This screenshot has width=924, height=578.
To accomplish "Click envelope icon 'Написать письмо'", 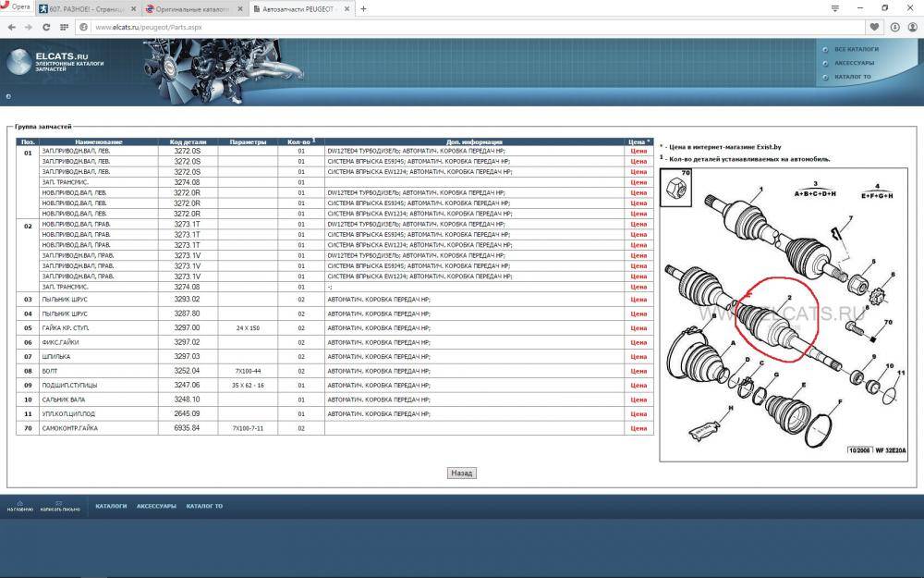I will pyautogui.click(x=58, y=505).
